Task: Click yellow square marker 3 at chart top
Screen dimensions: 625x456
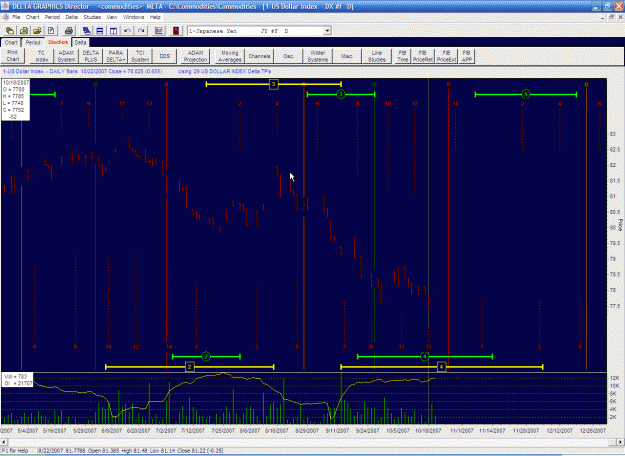Action: (273, 84)
